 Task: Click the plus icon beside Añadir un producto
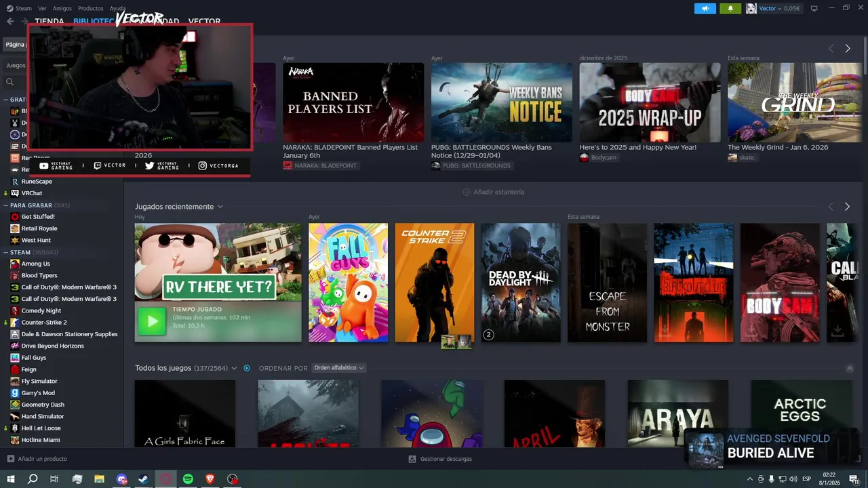10,459
